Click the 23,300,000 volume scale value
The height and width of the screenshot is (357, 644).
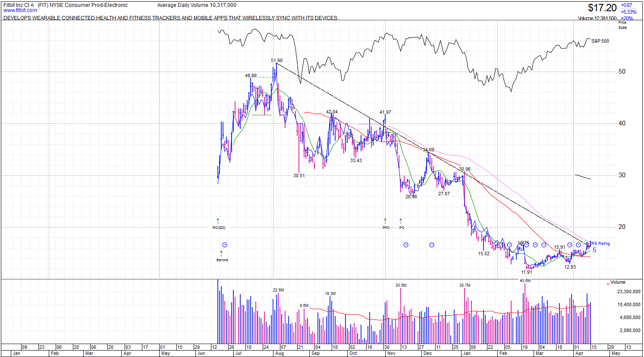628,292
